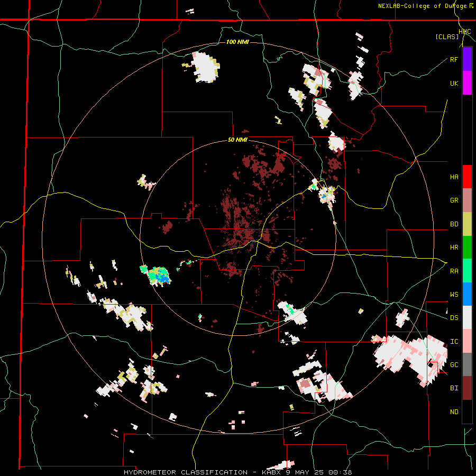Click the HR heavy rain green swatch
This screenshot has width=476, height=476.
[467, 248]
